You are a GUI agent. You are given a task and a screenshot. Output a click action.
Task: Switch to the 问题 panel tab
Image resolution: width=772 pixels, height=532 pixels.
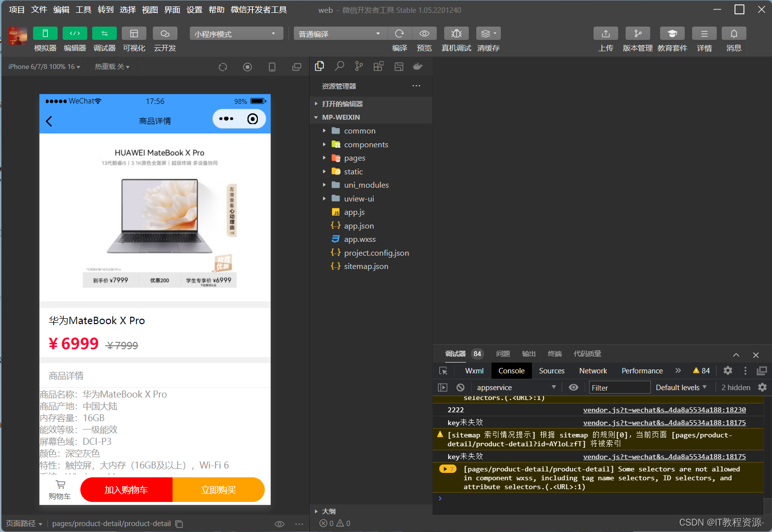(503, 354)
